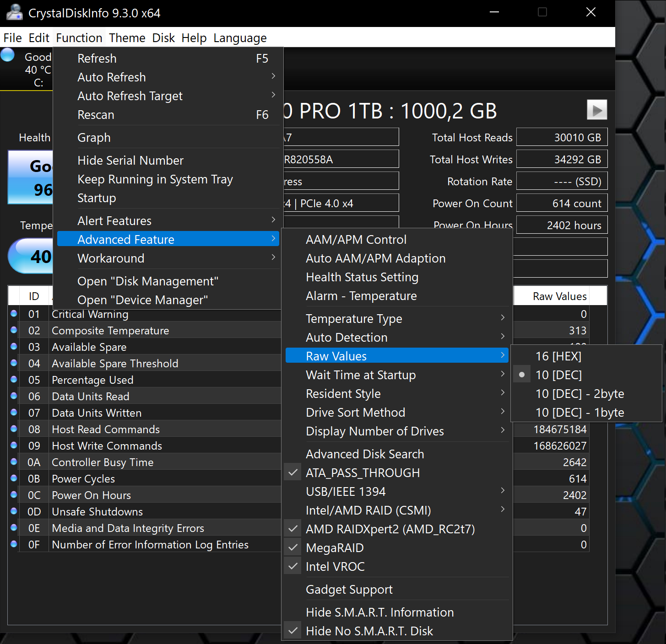The height and width of the screenshot is (644, 666).
Task: Select 16 [HEX] raw value format
Action: point(586,356)
